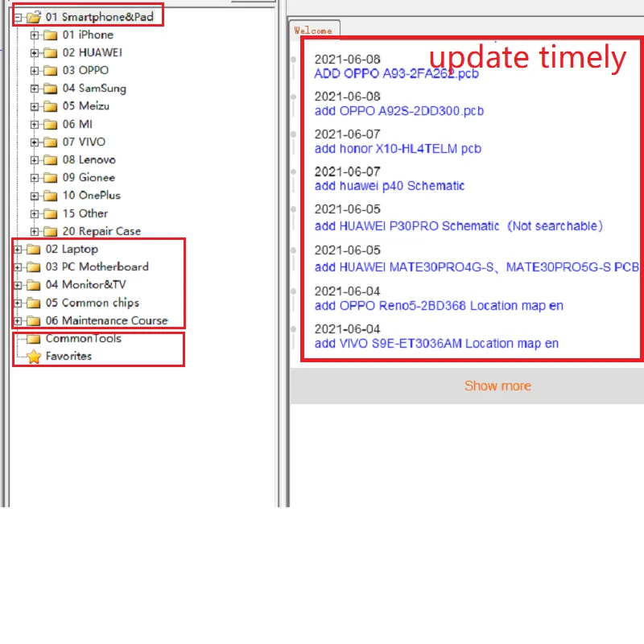Expand the 05 Common chips node
Screen dimensions: 644x644
point(18,303)
